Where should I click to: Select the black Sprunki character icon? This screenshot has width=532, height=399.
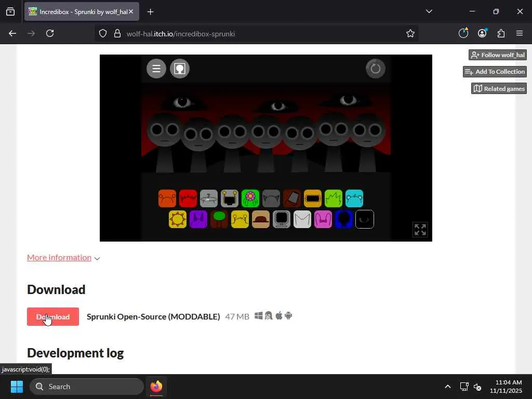pos(365,219)
